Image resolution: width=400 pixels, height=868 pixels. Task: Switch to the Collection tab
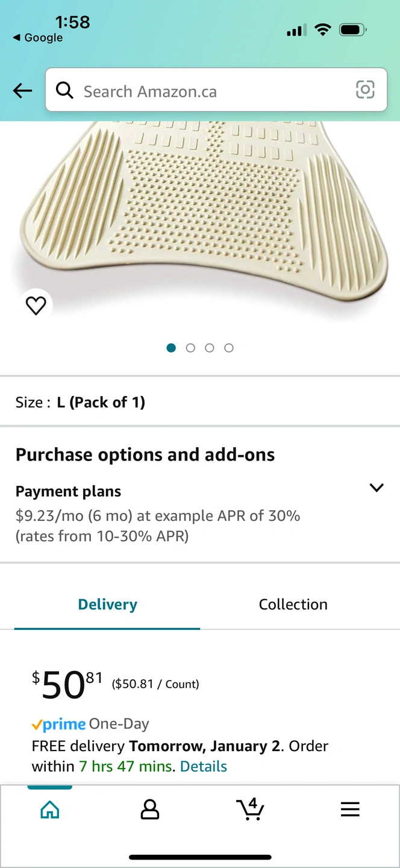293,604
